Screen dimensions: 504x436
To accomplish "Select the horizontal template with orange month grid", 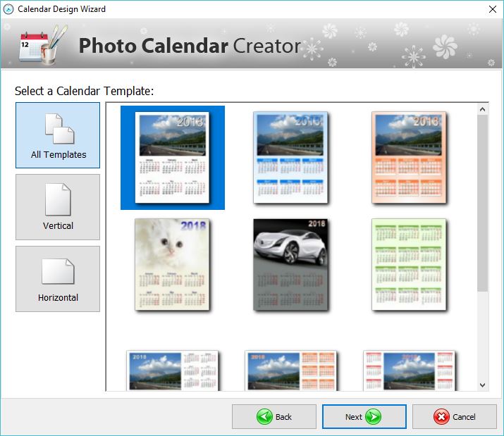I will tap(290, 370).
